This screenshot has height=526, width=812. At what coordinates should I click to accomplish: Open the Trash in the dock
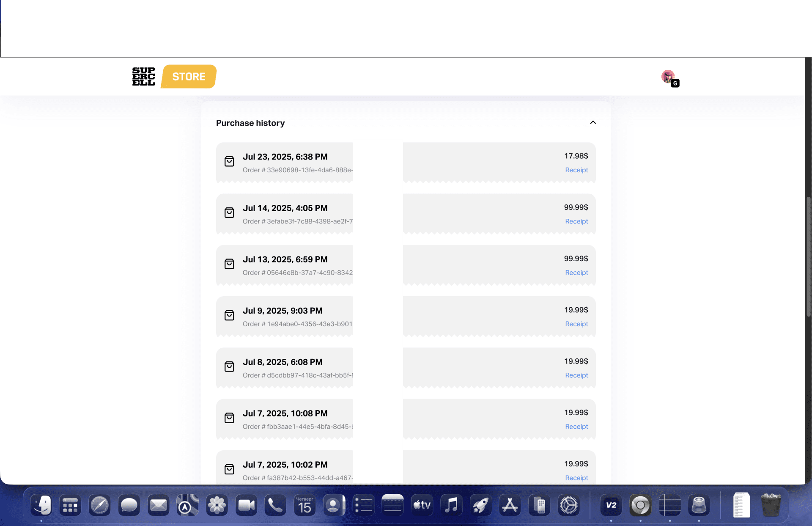pyautogui.click(x=771, y=505)
